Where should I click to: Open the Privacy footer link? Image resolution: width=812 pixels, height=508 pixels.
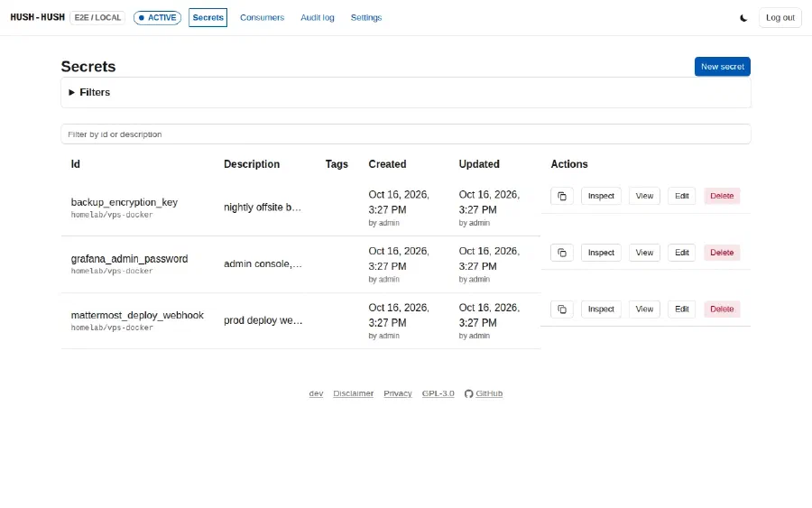tap(398, 393)
